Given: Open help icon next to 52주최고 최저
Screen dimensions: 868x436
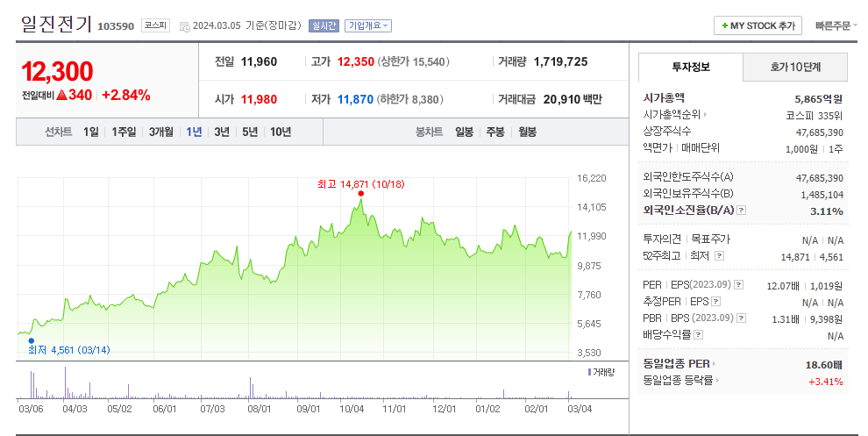Looking at the screenshot, I should [719, 256].
